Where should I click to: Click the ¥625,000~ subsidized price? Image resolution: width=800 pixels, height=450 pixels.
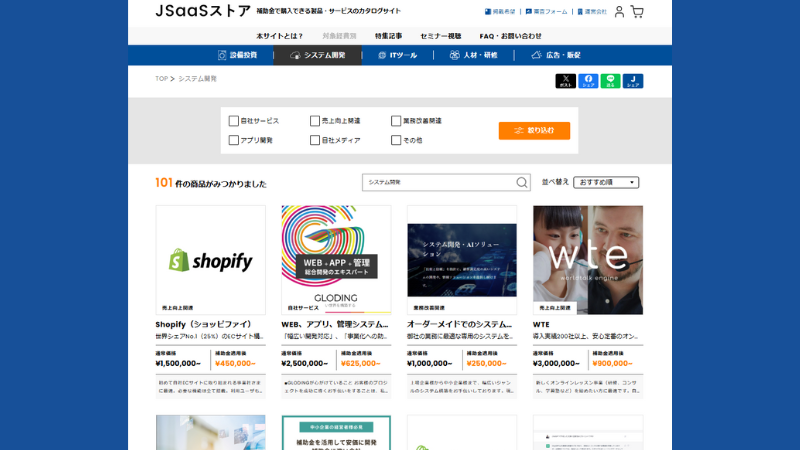(361, 363)
